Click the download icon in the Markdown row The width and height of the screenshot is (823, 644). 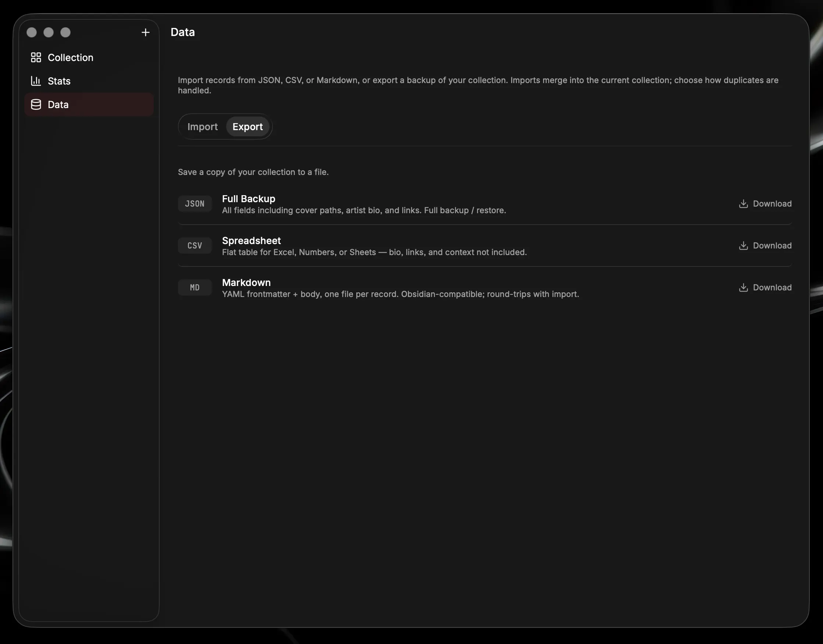(x=743, y=287)
